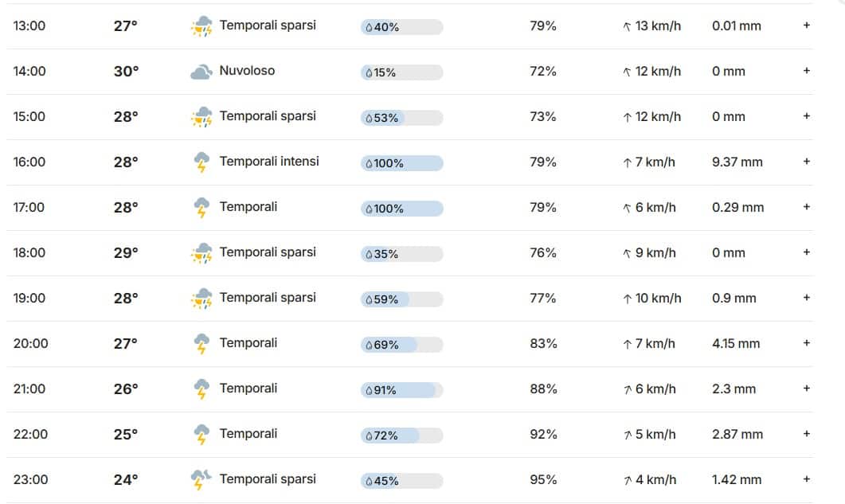Click the 15% precipitation bar at 14:00
Screen dimensions: 845x504
pos(402,72)
